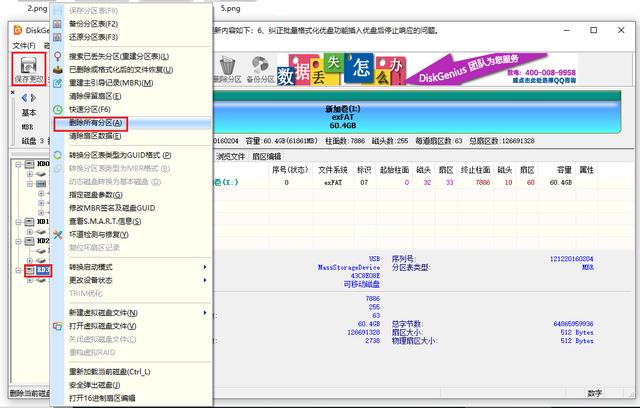Click the 保存更改 save changes toolbar icon
Image resolution: width=640 pixels, height=408 pixels.
coord(29,68)
